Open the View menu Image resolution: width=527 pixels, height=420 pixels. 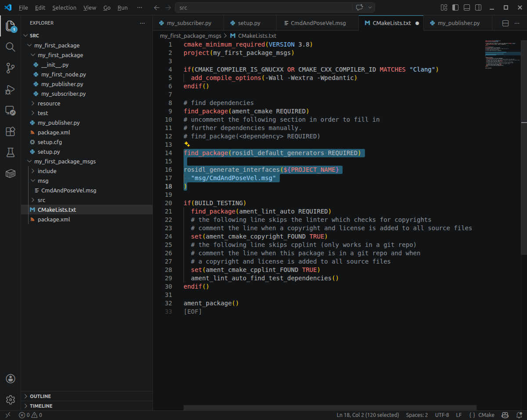[x=90, y=7]
